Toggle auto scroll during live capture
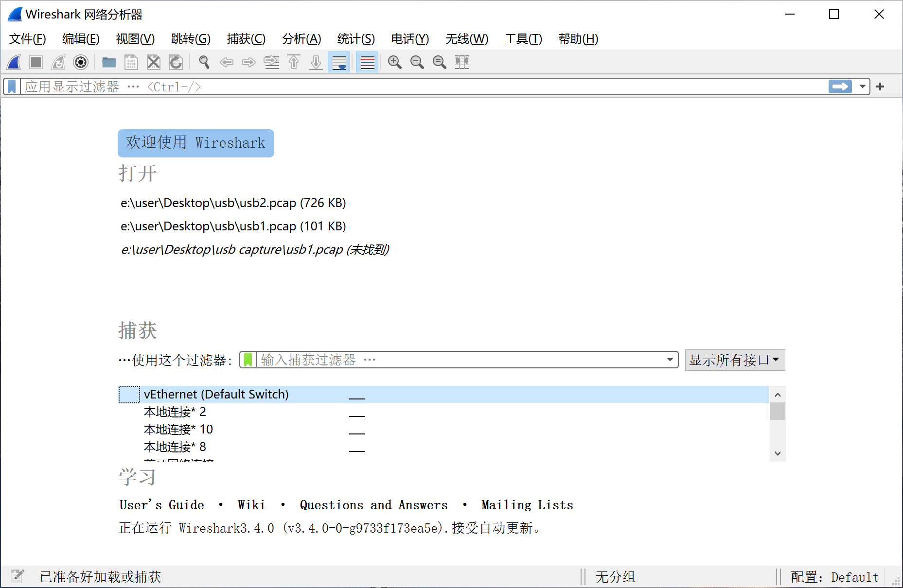903x588 pixels. tap(339, 62)
